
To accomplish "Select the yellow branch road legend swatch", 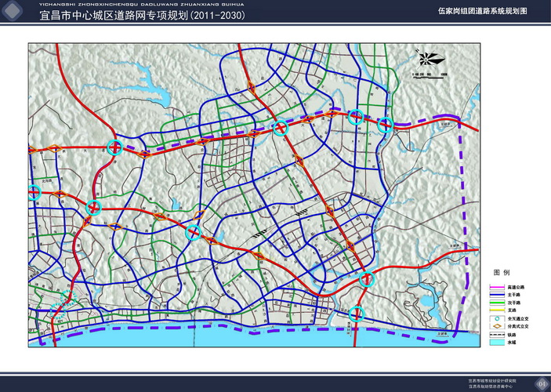I will click(495, 310).
